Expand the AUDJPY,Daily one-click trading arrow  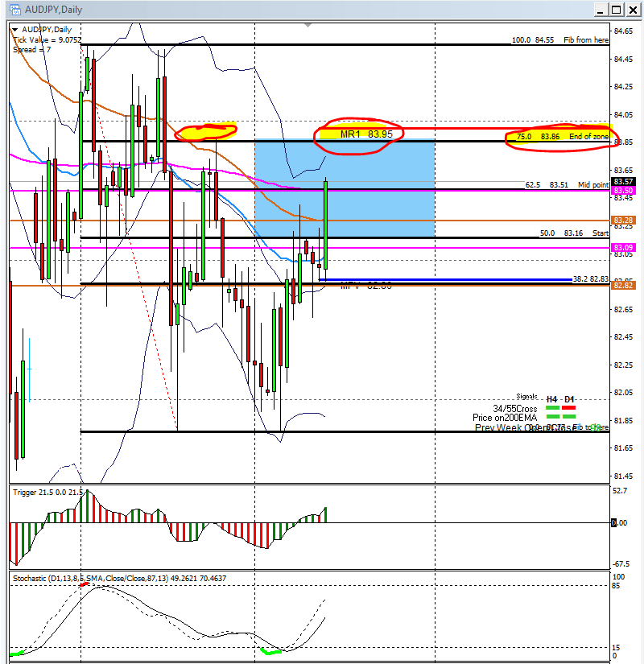point(15,30)
